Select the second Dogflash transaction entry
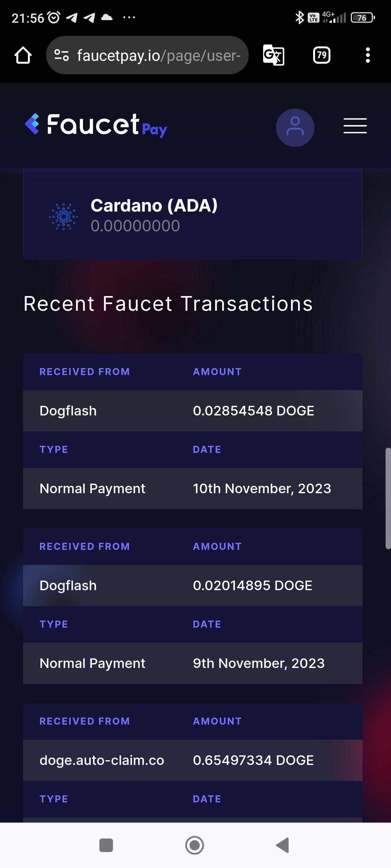This screenshot has width=391, height=868. tap(193, 606)
